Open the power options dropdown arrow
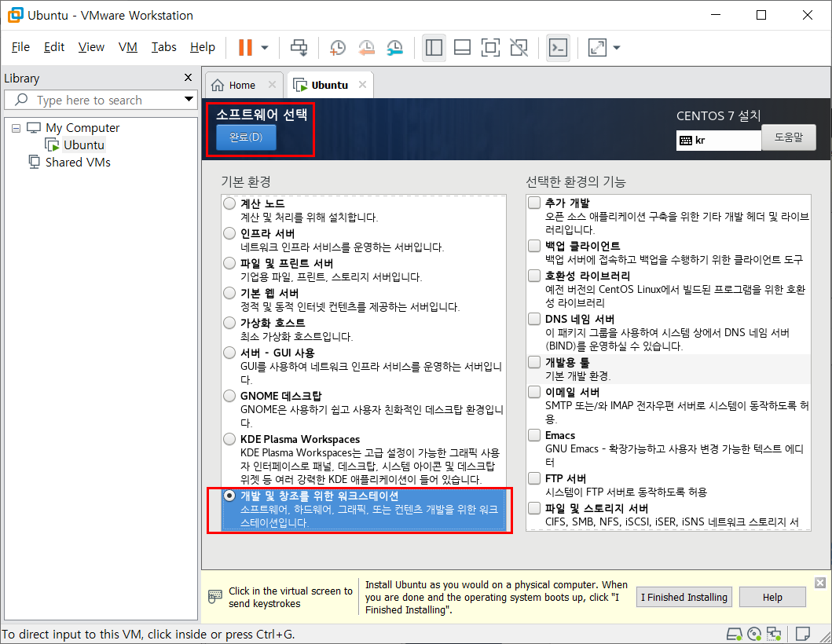This screenshot has height=644, width=832. 265,48
